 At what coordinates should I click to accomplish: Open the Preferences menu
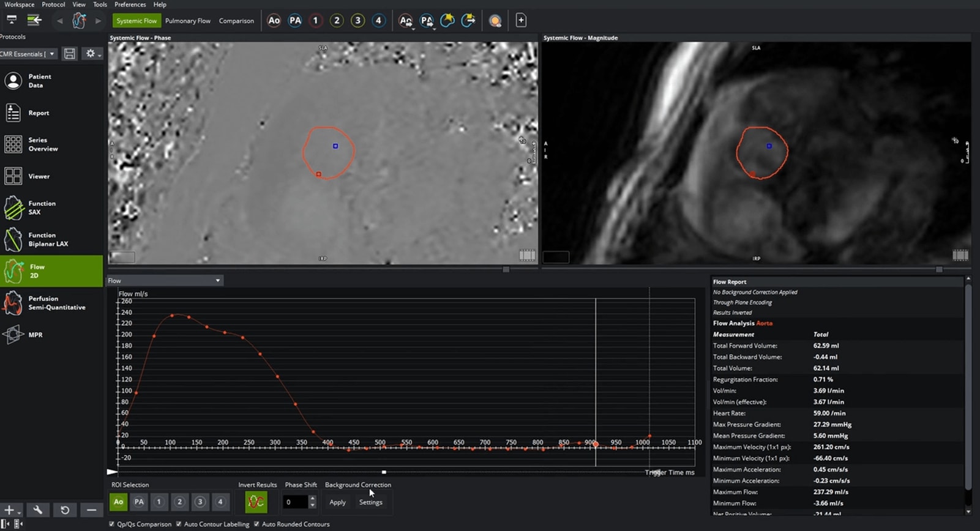click(x=130, y=4)
